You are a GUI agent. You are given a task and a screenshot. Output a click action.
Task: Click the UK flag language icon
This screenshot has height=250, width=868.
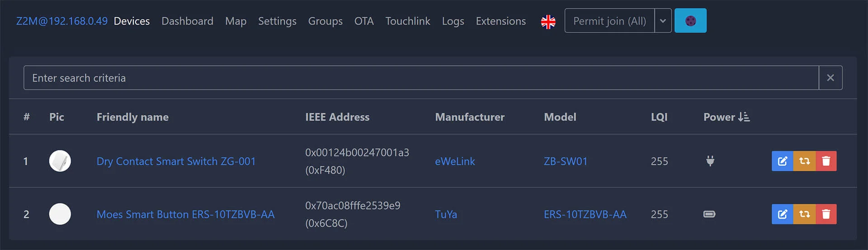pos(548,21)
